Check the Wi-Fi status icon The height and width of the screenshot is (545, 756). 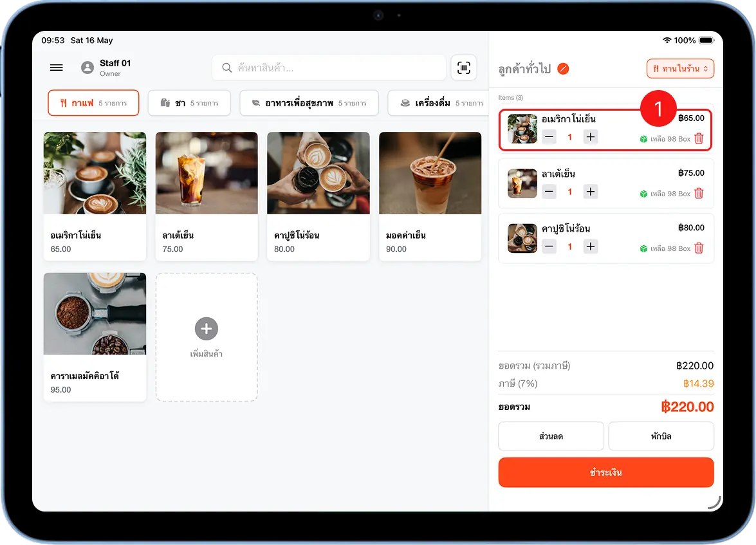point(667,41)
